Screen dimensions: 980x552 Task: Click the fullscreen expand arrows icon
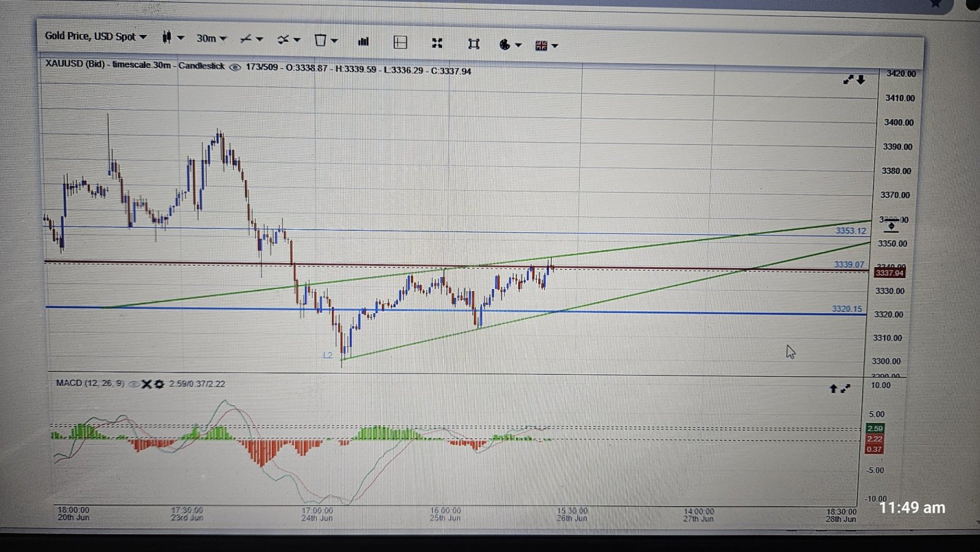pyautogui.click(x=437, y=43)
